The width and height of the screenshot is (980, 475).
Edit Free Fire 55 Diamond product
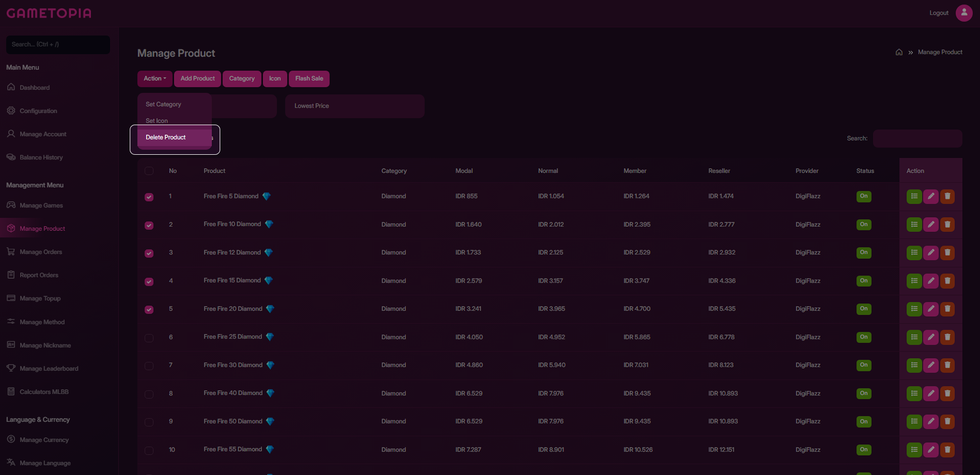[930, 449]
